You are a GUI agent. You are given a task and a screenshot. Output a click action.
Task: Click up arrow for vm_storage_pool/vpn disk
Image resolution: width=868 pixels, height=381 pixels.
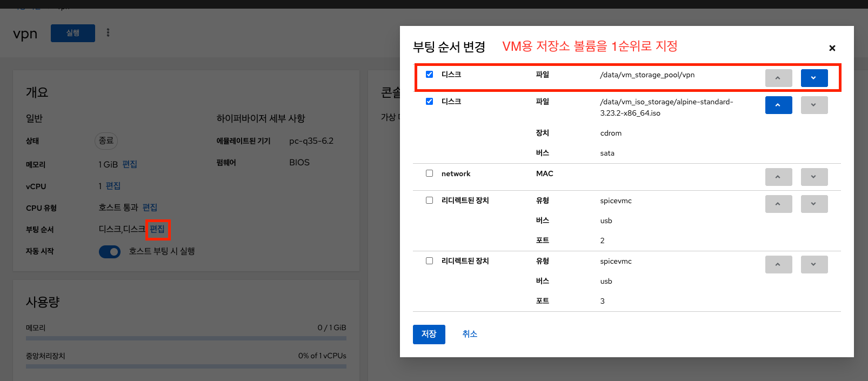778,78
